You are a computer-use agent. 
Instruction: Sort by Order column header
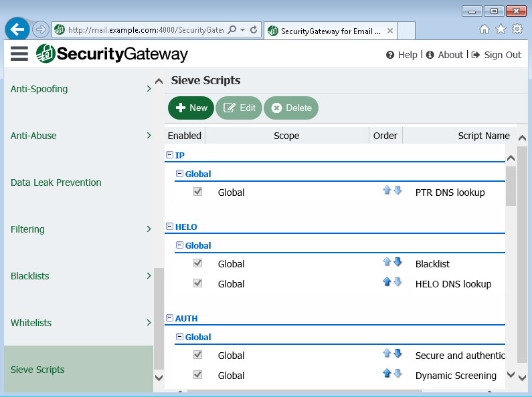pos(385,136)
